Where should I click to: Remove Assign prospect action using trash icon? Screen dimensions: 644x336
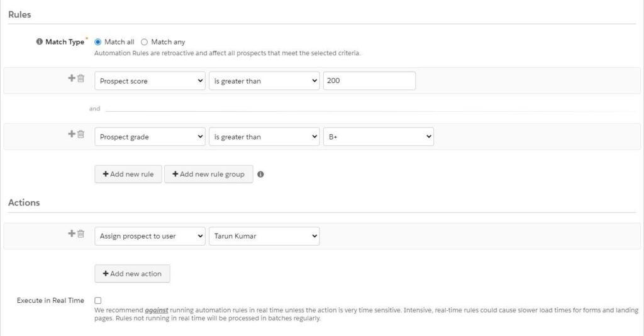click(x=81, y=234)
